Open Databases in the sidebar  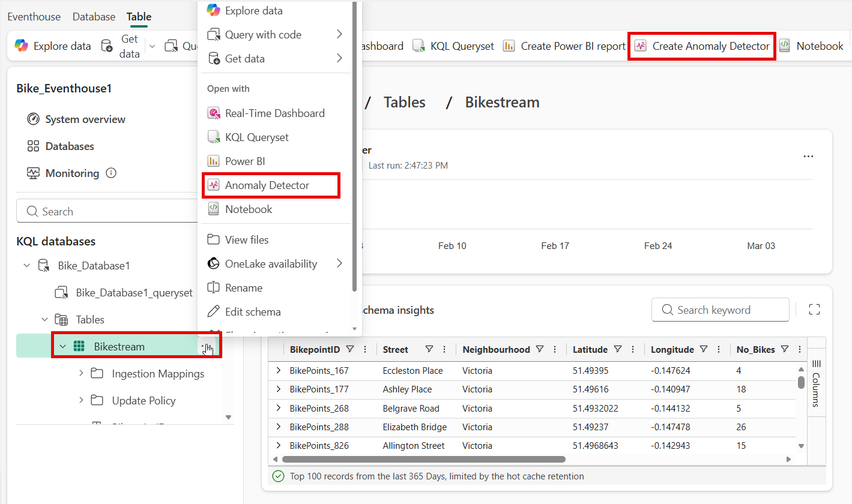coord(61,146)
